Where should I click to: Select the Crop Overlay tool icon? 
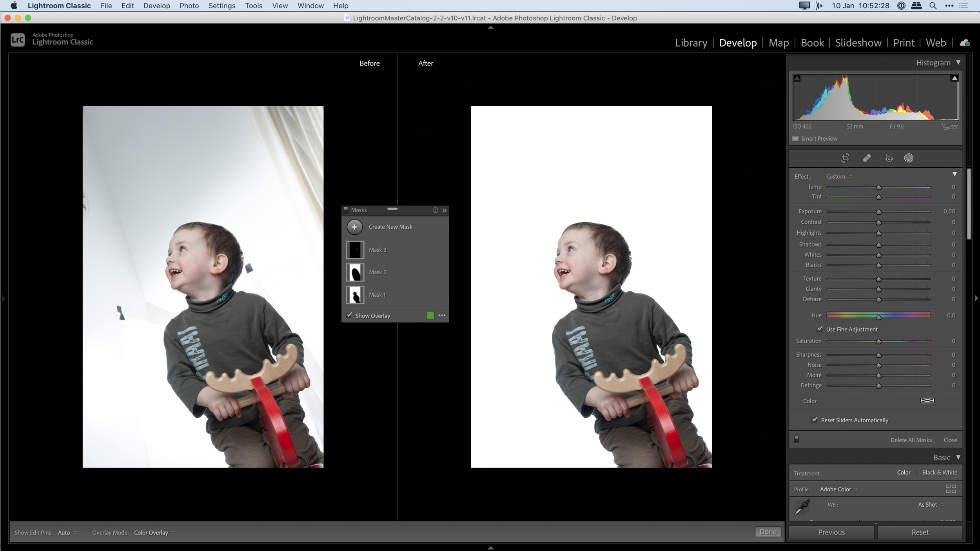click(845, 158)
